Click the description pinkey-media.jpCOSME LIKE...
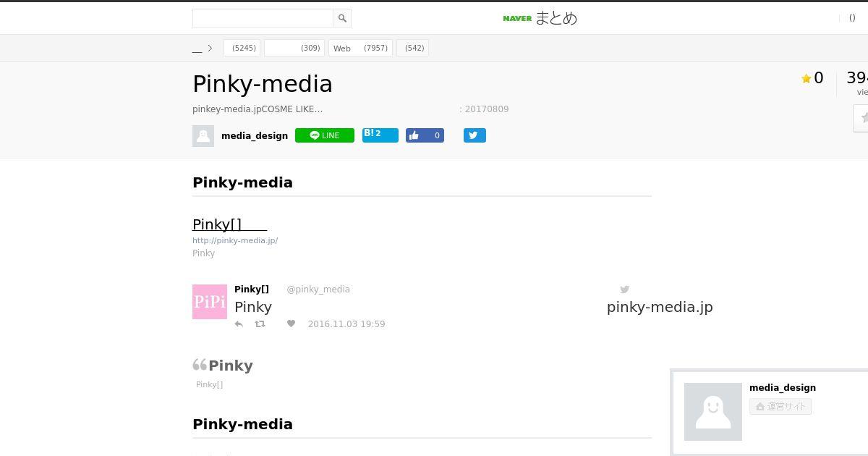Screen dimensions: 868x456 258,109
